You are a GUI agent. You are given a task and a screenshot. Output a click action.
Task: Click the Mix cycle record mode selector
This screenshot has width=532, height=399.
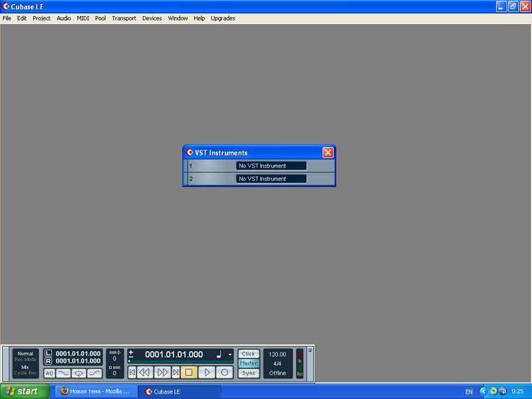[25, 367]
